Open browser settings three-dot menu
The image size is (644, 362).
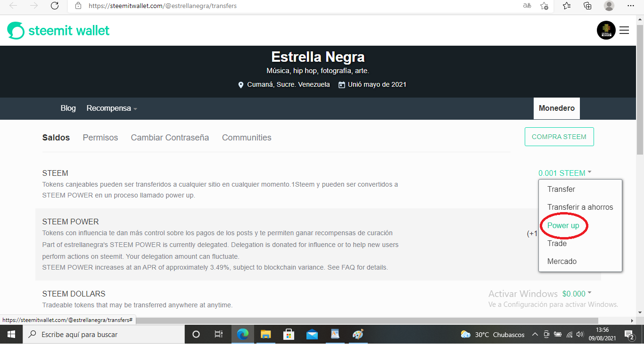[x=631, y=6]
